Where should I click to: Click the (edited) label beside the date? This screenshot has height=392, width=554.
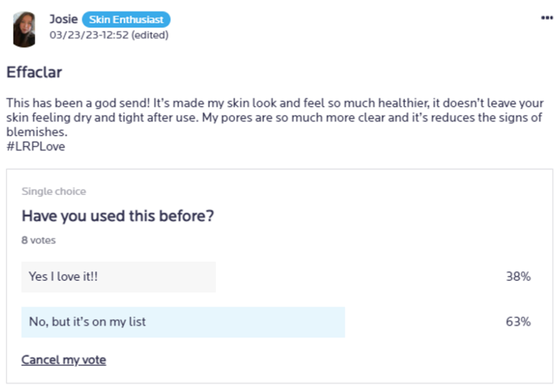point(150,35)
